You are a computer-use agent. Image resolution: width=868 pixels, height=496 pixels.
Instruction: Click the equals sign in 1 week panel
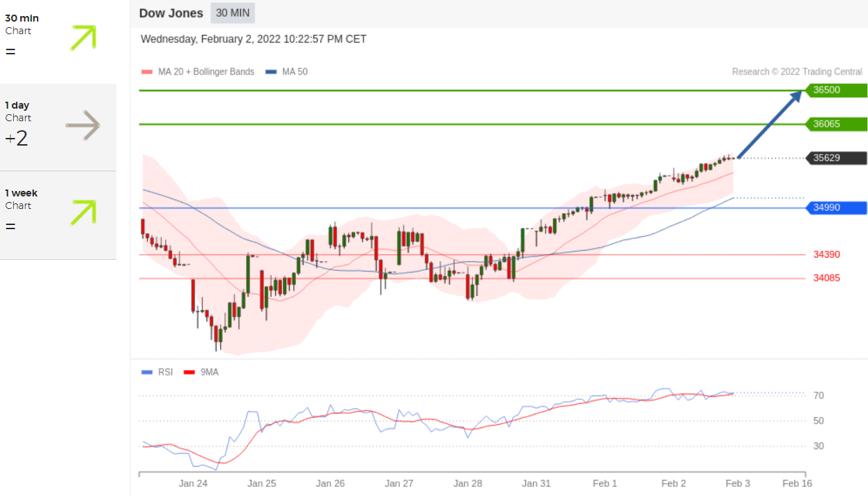click(x=10, y=226)
